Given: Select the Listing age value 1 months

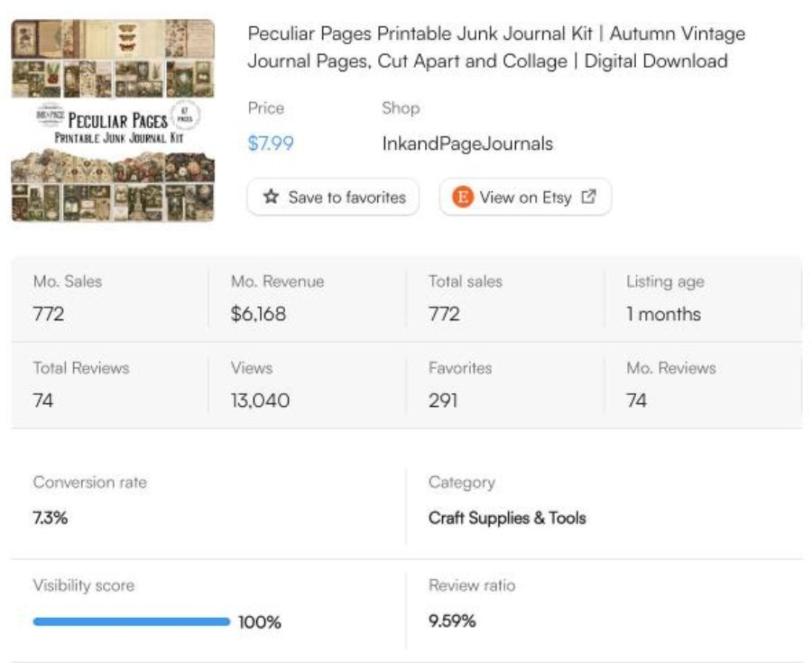Looking at the screenshot, I should [663, 314].
